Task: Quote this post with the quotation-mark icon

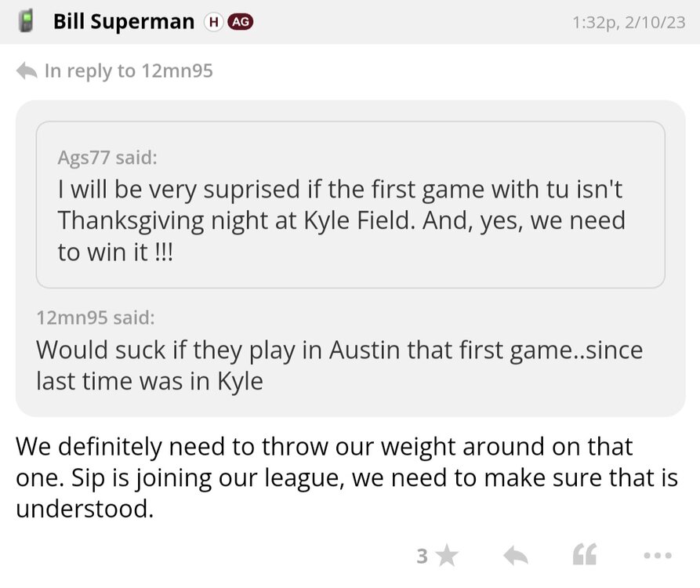Action: 584,556
